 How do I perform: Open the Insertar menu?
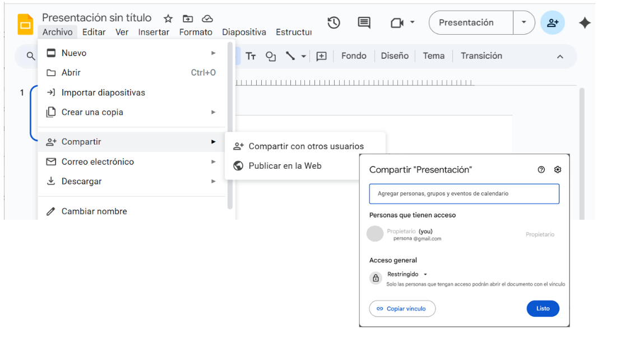click(154, 32)
